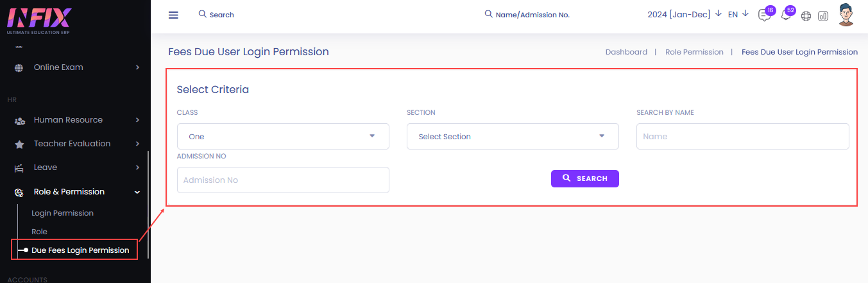Click the Teacher Evaluation star icon
This screenshot has height=283, width=868.
[x=19, y=144]
